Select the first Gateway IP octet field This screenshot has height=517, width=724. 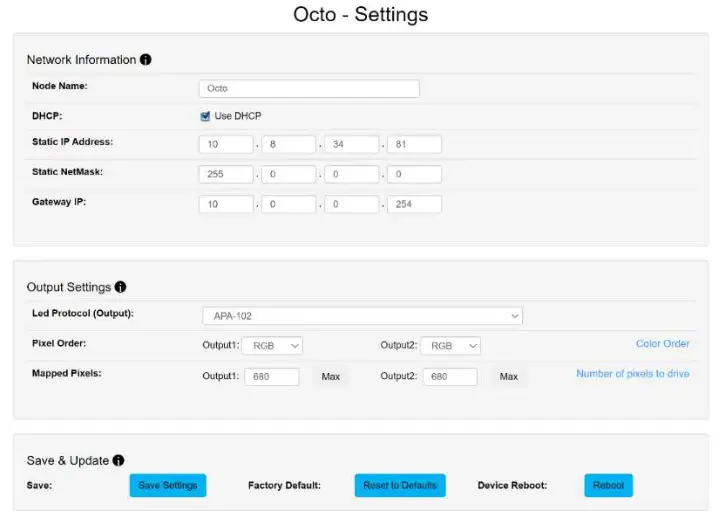226,204
